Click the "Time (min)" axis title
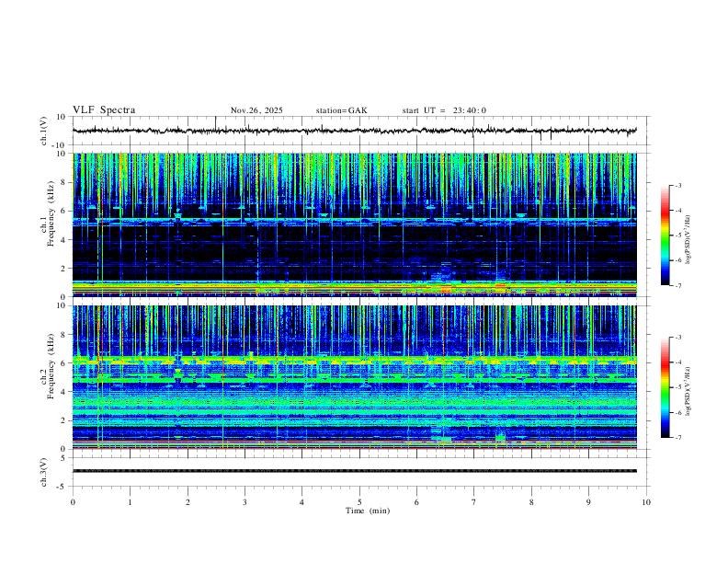This screenshot has height=563, width=728. click(368, 511)
